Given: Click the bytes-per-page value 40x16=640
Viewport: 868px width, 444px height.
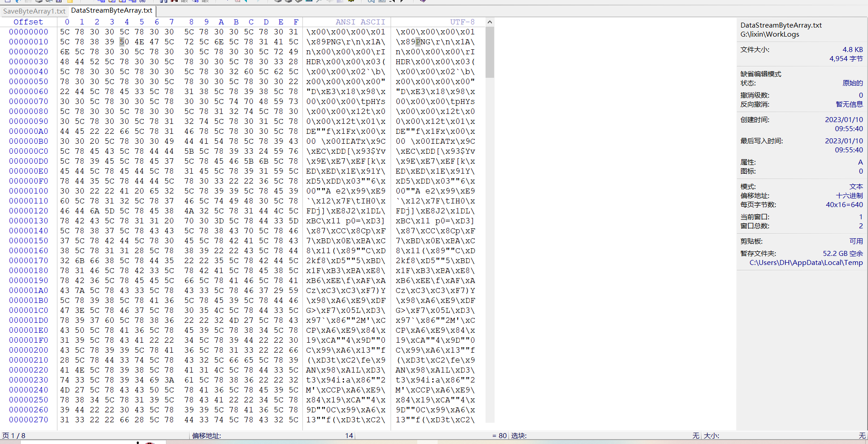Looking at the screenshot, I should point(844,204).
